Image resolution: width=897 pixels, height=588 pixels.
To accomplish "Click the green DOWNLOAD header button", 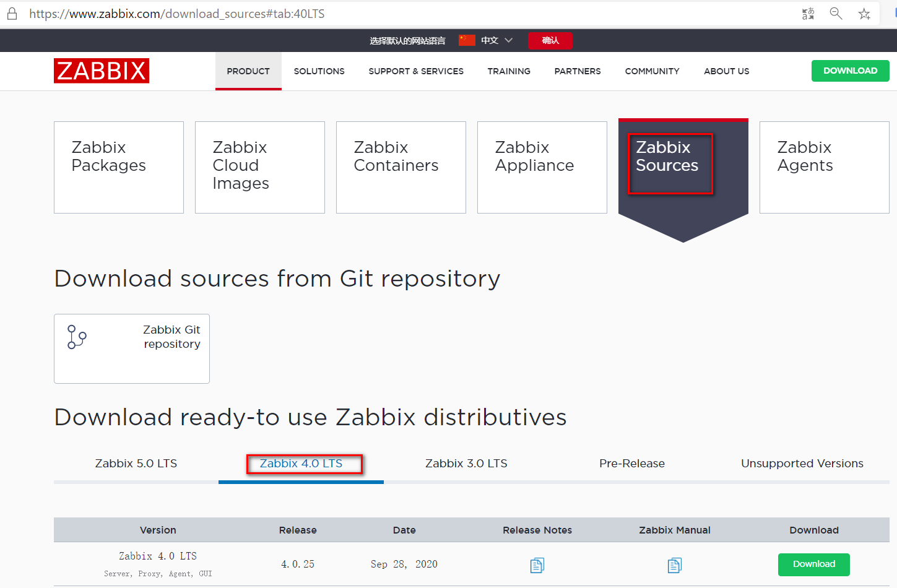I will click(851, 71).
